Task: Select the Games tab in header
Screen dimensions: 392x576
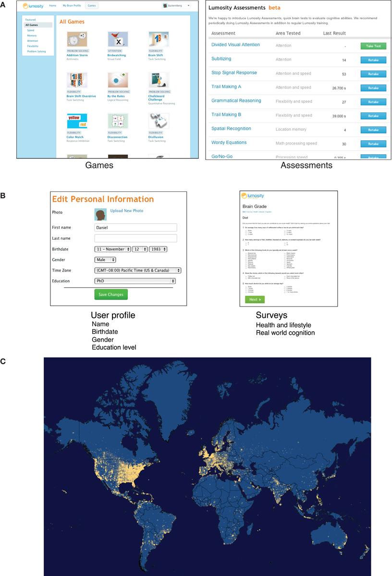Action: pyautogui.click(x=91, y=5)
